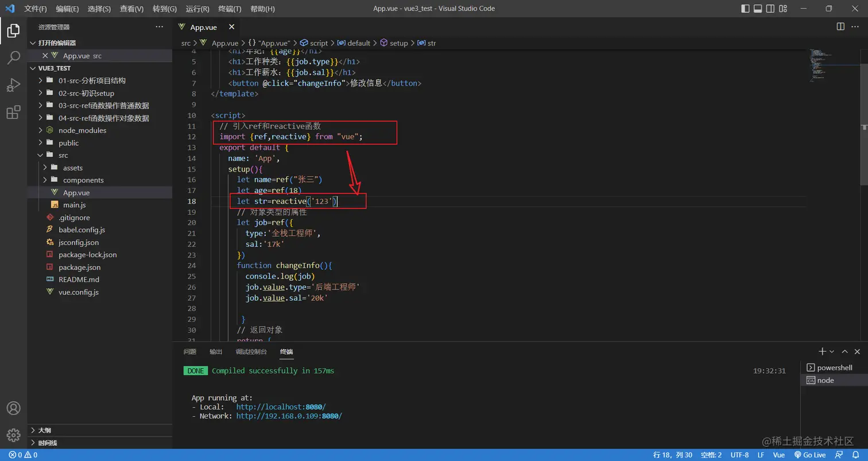Expand the node_modules folder

[x=82, y=130]
